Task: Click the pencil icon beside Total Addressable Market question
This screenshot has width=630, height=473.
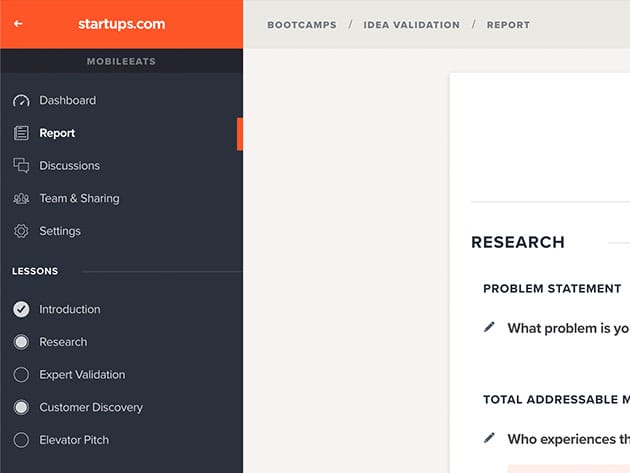Action: pyautogui.click(x=489, y=438)
